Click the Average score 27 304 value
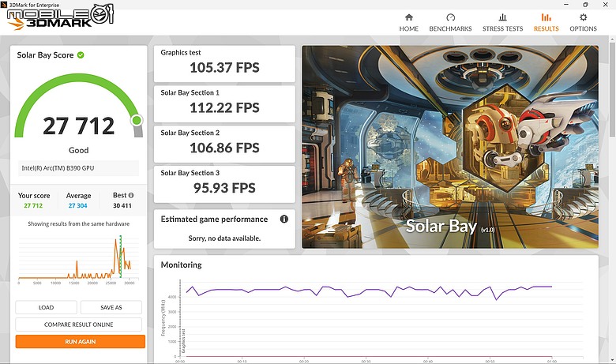Viewport: 616px width, 364px height. click(77, 205)
